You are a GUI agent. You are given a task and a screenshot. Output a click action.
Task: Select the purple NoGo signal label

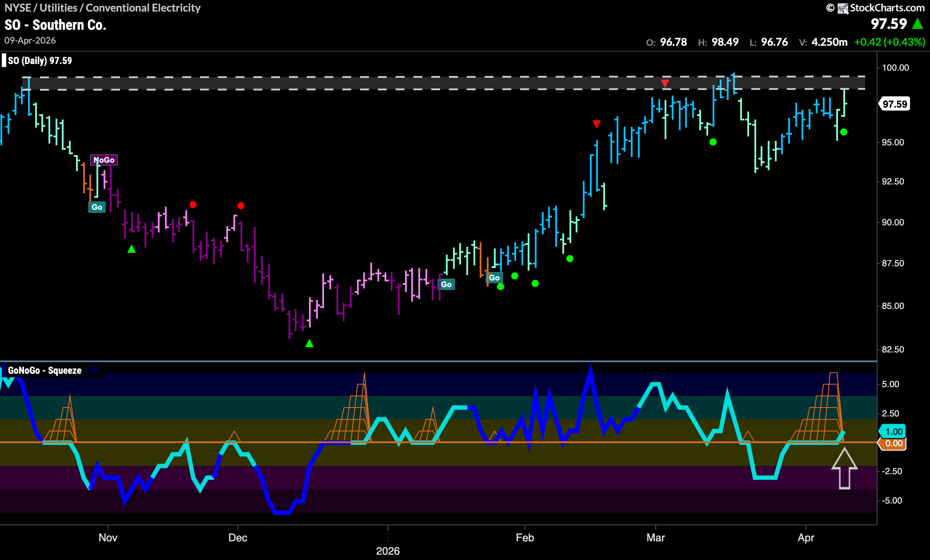pos(104,160)
